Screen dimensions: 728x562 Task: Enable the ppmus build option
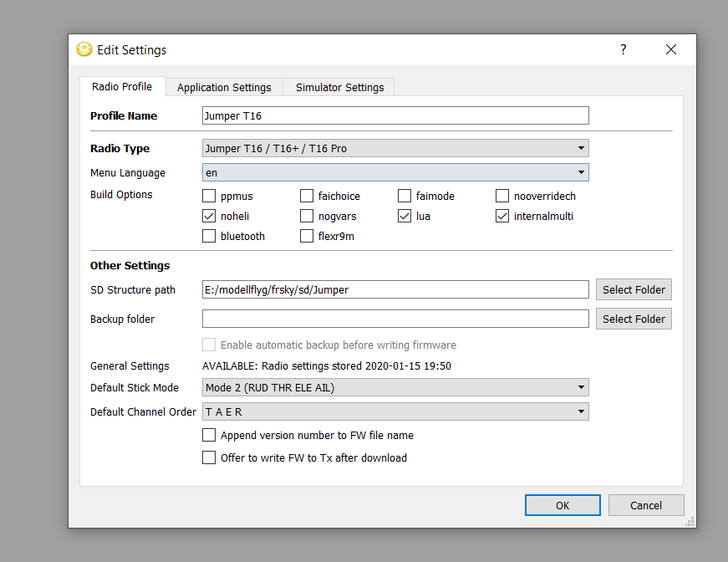tap(209, 197)
